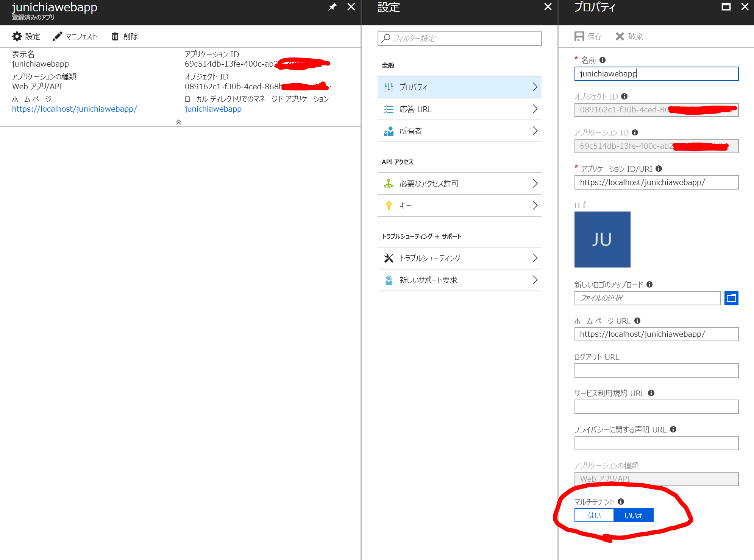The height and width of the screenshot is (560, 754).
Task: Maximize the プロパティ blade
Action: pyautogui.click(x=726, y=7)
